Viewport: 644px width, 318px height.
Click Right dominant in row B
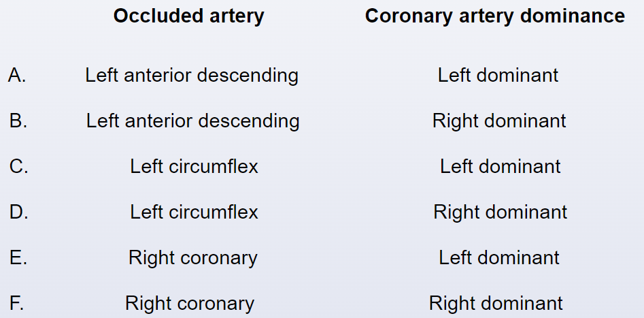(x=499, y=121)
